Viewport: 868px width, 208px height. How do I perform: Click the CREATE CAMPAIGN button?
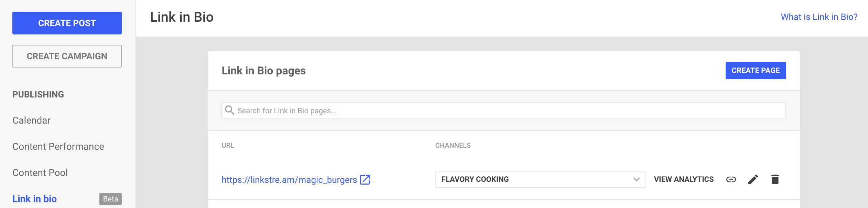[x=67, y=56]
